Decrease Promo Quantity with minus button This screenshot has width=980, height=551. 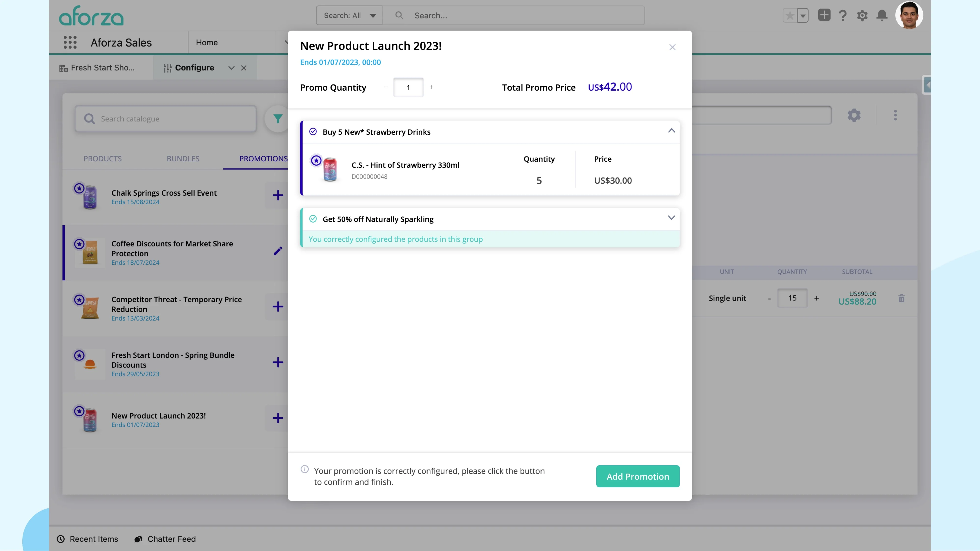(x=386, y=87)
